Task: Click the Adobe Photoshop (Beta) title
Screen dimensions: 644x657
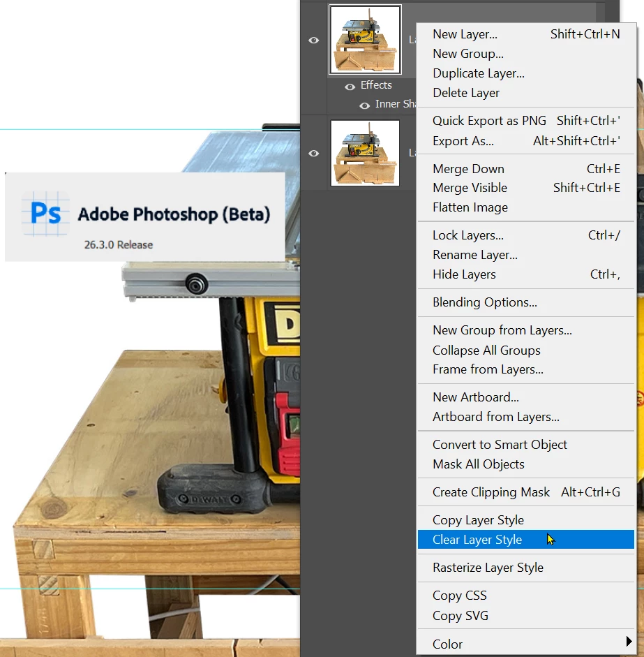Action: coord(174,214)
